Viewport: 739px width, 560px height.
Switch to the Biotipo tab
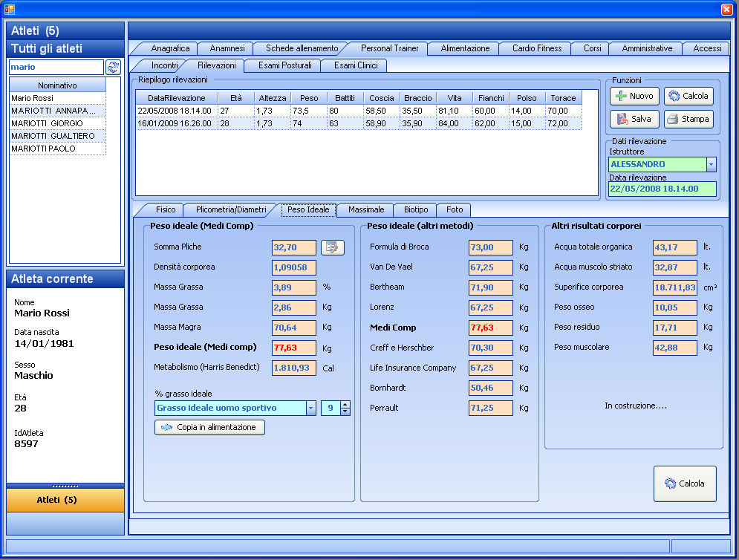(x=415, y=209)
